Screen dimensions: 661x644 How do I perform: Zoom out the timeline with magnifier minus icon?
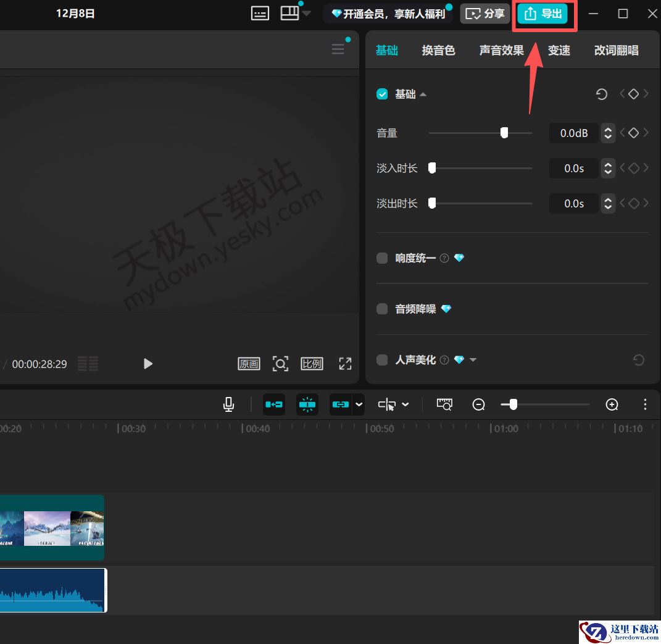coord(478,404)
